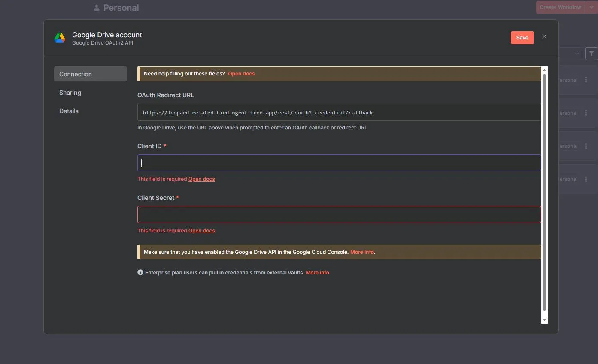Image resolution: width=598 pixels, height=364 pixels.
Task: Open the fourth row's three-dot menu
Action: point(586,179)
